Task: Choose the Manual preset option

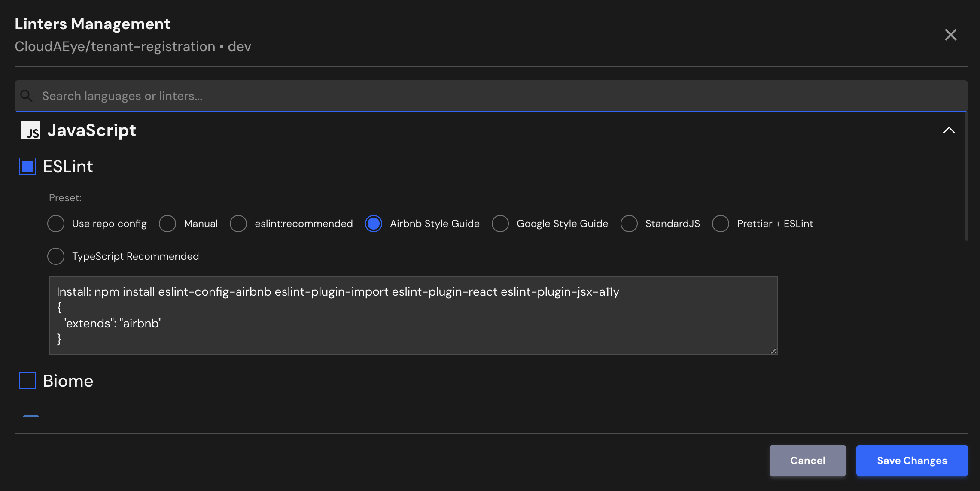Action: (167, 224)
